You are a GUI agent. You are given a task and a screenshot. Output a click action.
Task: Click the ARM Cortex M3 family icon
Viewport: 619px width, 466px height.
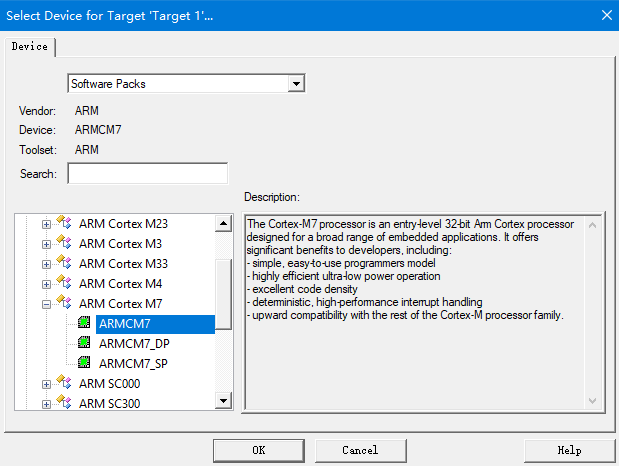[x=64, y=243]
